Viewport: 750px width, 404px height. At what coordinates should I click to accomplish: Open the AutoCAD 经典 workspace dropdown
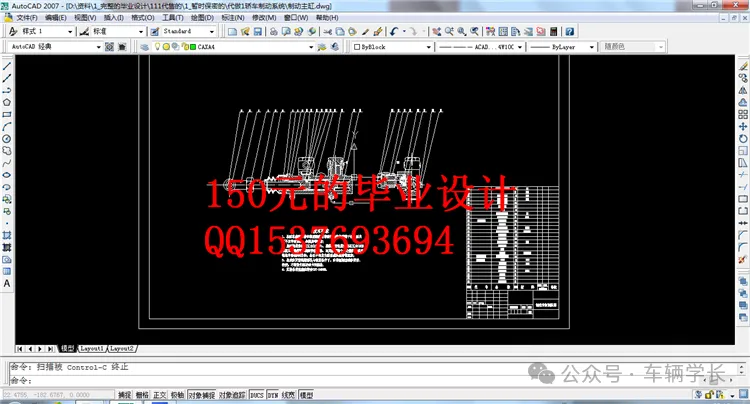55,47
